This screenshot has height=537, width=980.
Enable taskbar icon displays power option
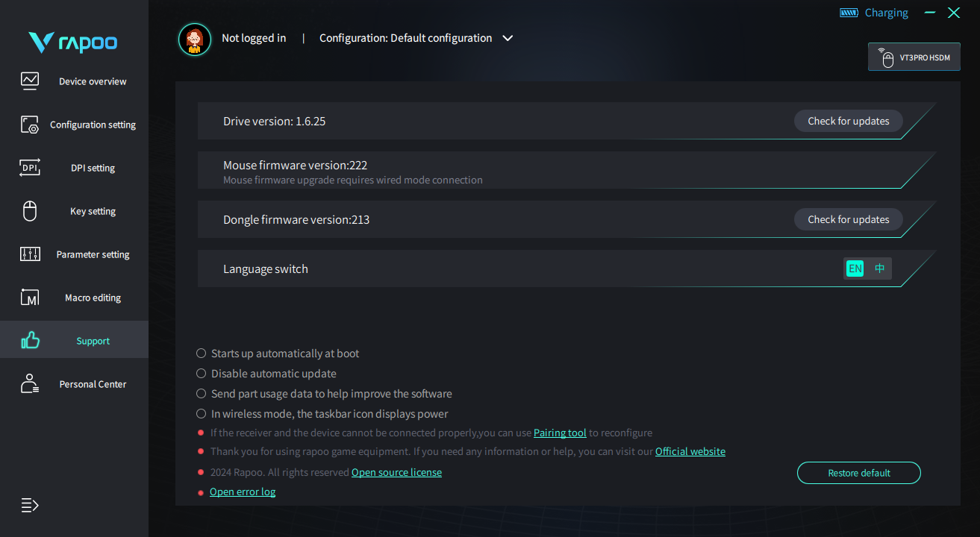201,414
